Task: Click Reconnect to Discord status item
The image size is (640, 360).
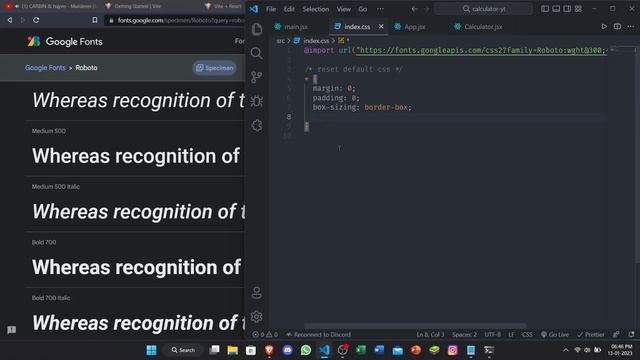Action: tap(318, 335)
